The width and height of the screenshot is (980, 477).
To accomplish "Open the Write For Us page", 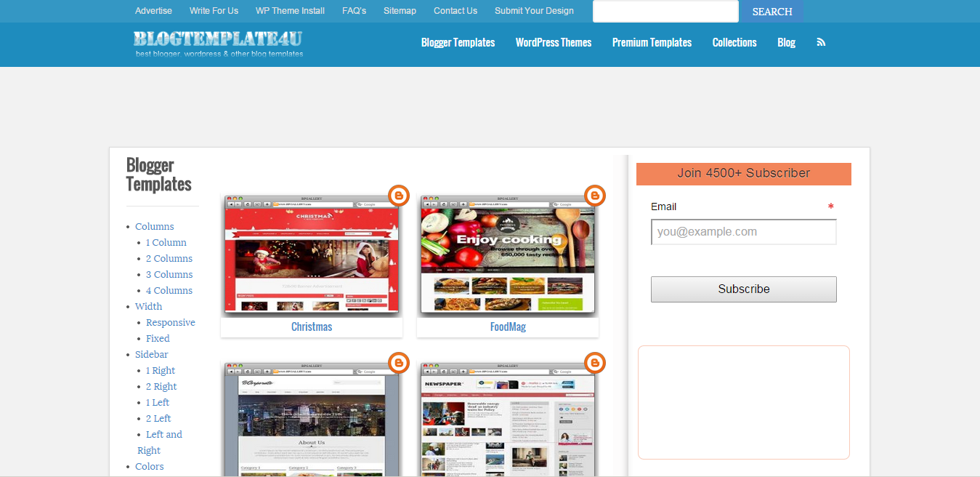I will 214,11.
